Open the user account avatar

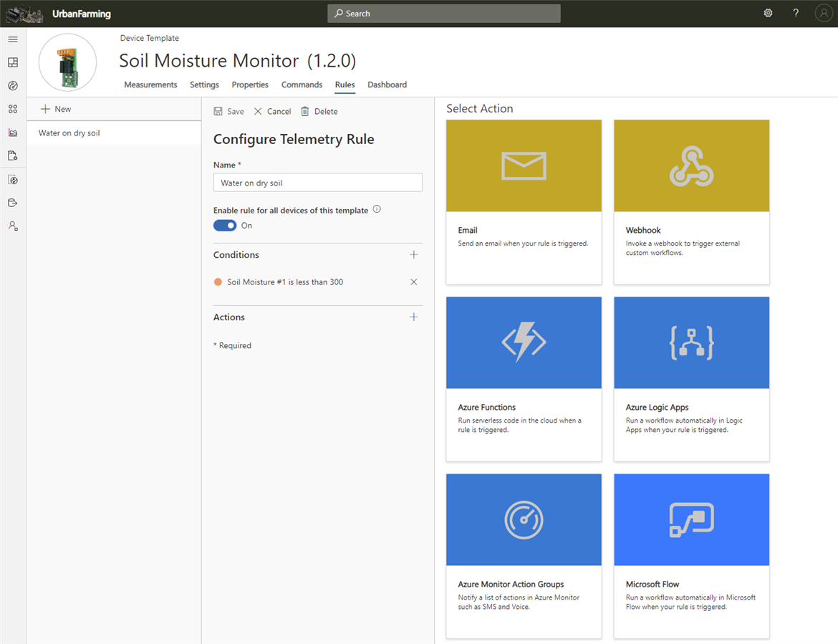tap(823, 13)
